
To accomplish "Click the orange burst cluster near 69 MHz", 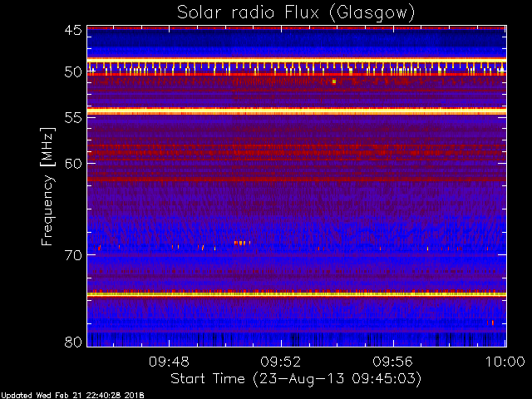I will (x=242, y=243).
